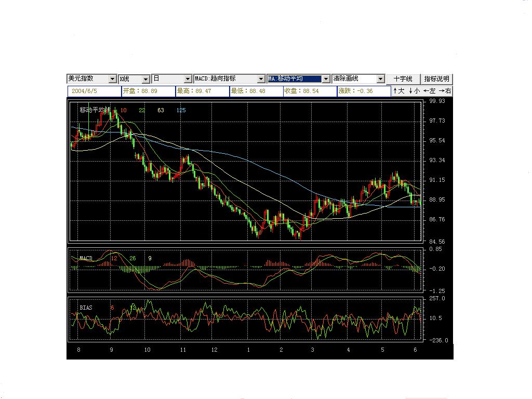Click the 十字线 crosshair button

pyautogui.click(x=403, y=79)
